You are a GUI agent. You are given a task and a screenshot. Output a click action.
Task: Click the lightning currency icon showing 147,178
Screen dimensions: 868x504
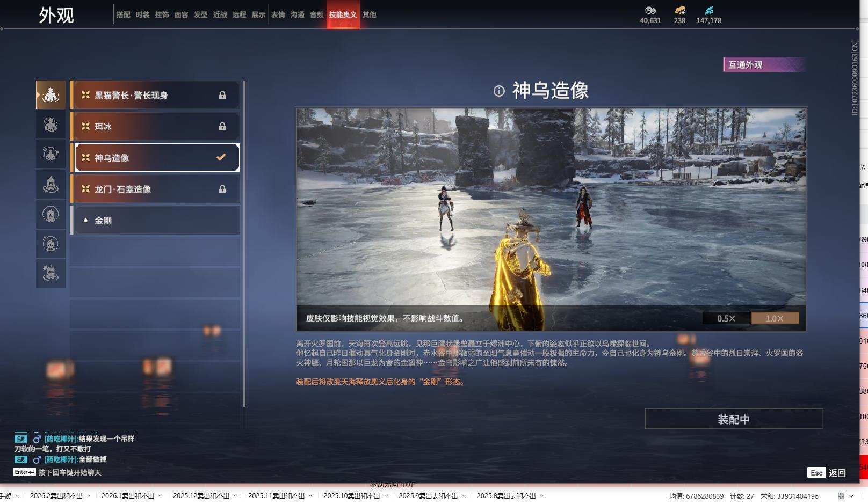(x=710, y=10)
